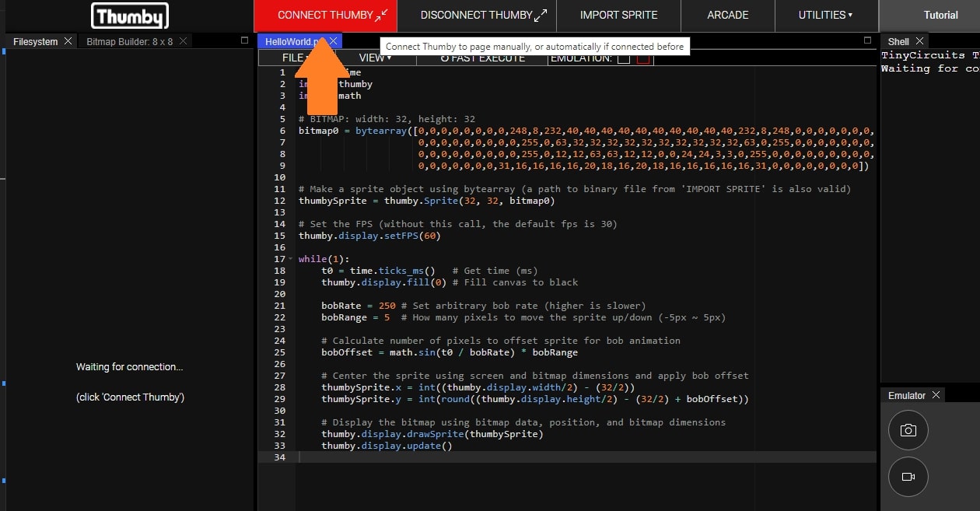Close the Filesystem panel tab
Screen dimensions: 980x511
click(68, 41)
